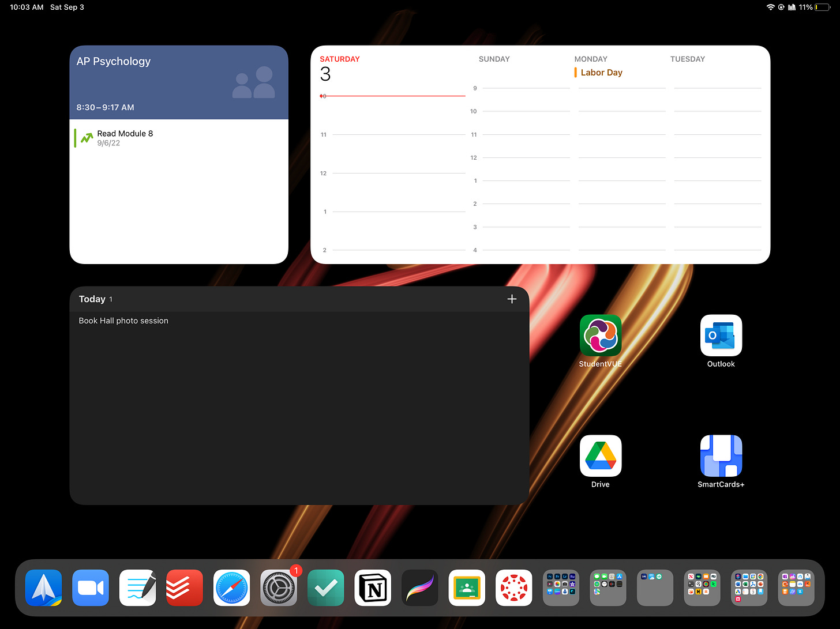Add a new task with the plus button
Viewport: 840px width, 629px height.
pos(512,299)
